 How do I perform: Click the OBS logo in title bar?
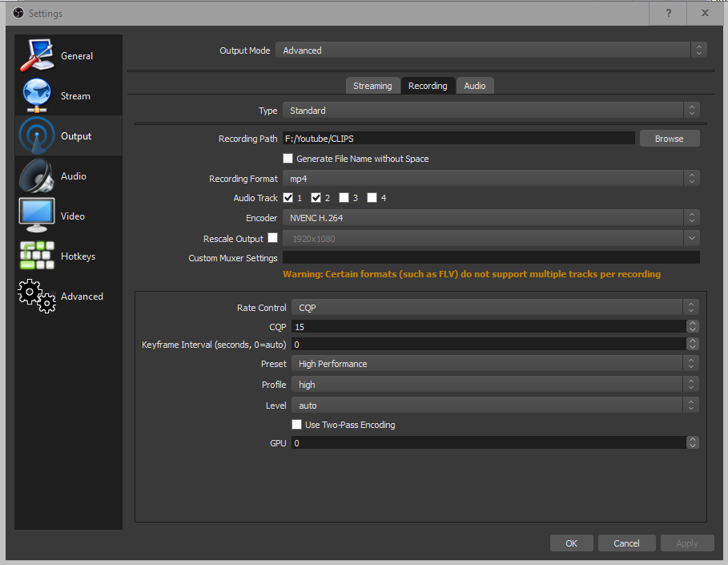pyautogui.click(x=18, y=13)
